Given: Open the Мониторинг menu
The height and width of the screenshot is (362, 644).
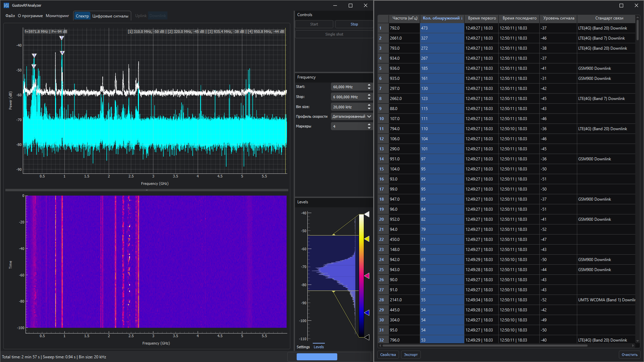Looking at the screenshot, I should click(57, 16).
